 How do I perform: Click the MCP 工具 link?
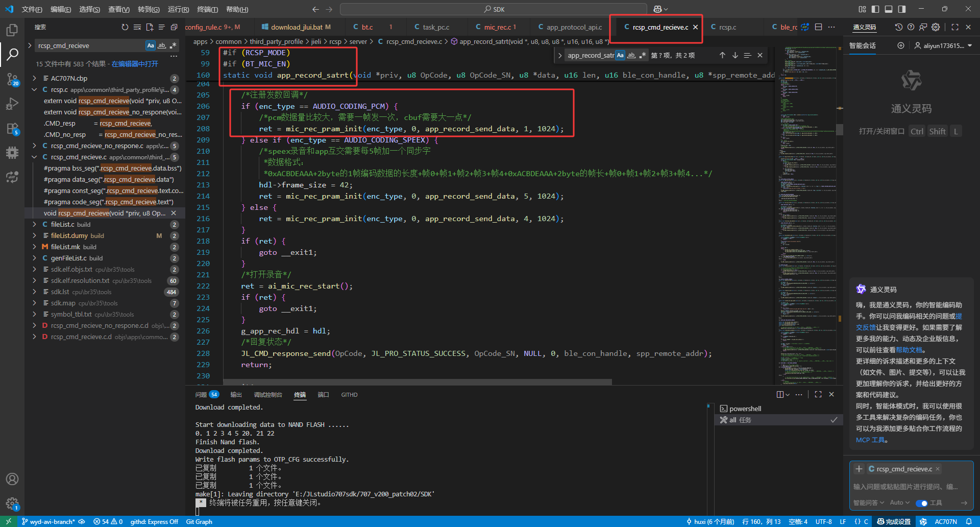(871, 440)
